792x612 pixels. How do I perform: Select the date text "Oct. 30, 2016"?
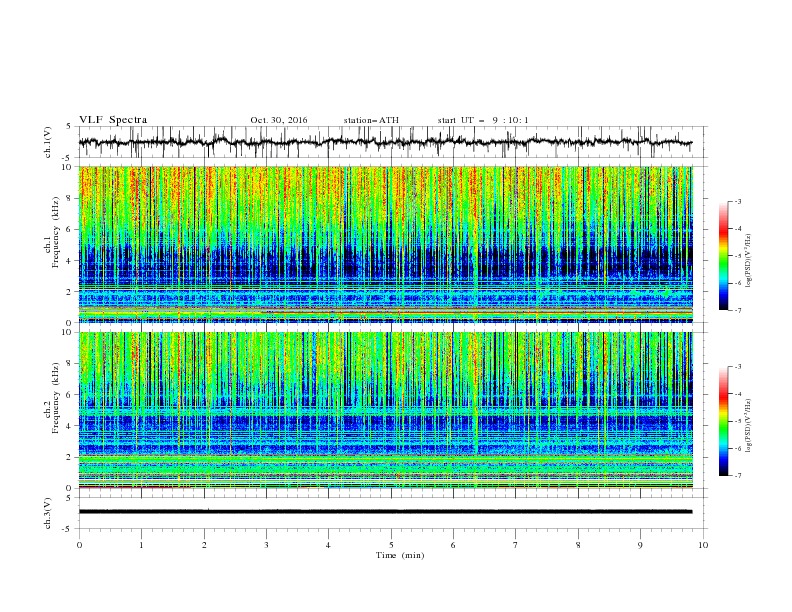click(279, 120)
